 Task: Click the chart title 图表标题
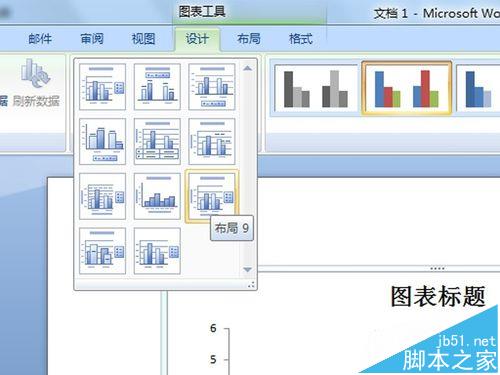pos(438,296)
